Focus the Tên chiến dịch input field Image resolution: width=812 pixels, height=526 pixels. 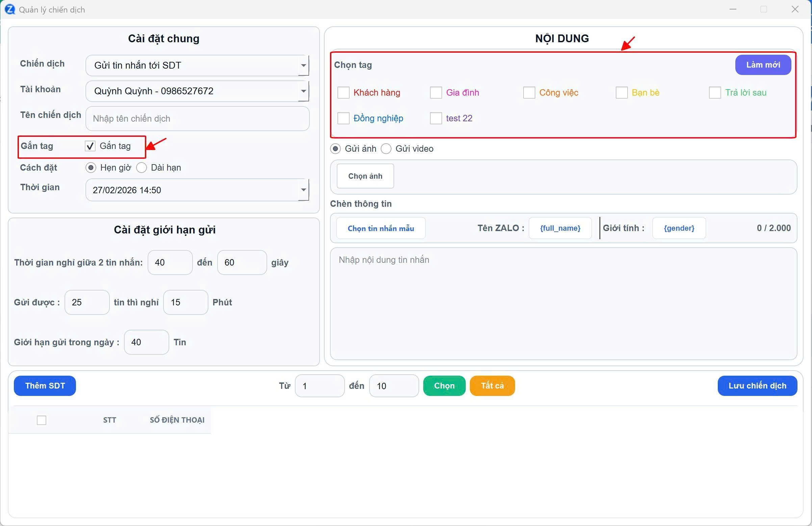(197, 119)
